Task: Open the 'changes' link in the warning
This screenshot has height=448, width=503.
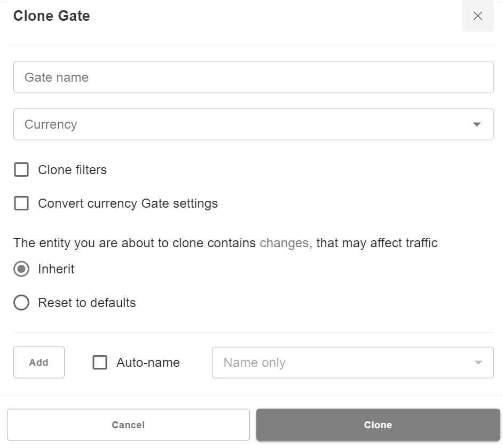Action: coord(284,243)
